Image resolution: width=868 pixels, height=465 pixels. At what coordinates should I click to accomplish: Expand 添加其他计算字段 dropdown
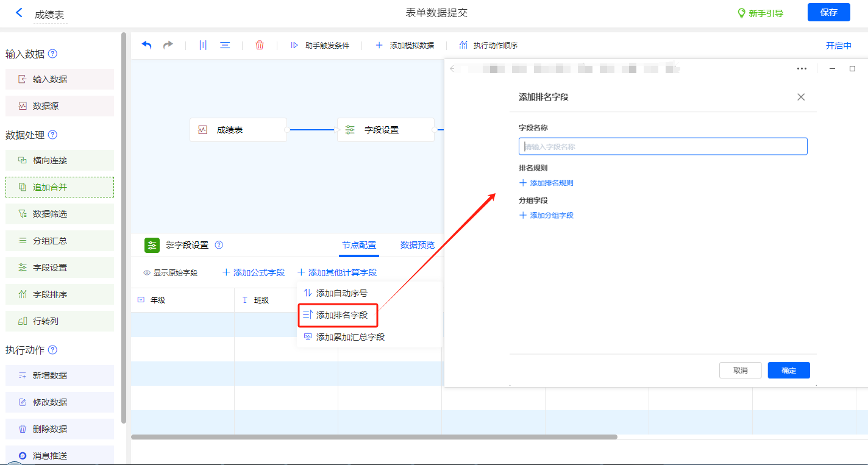pos(337,272)
